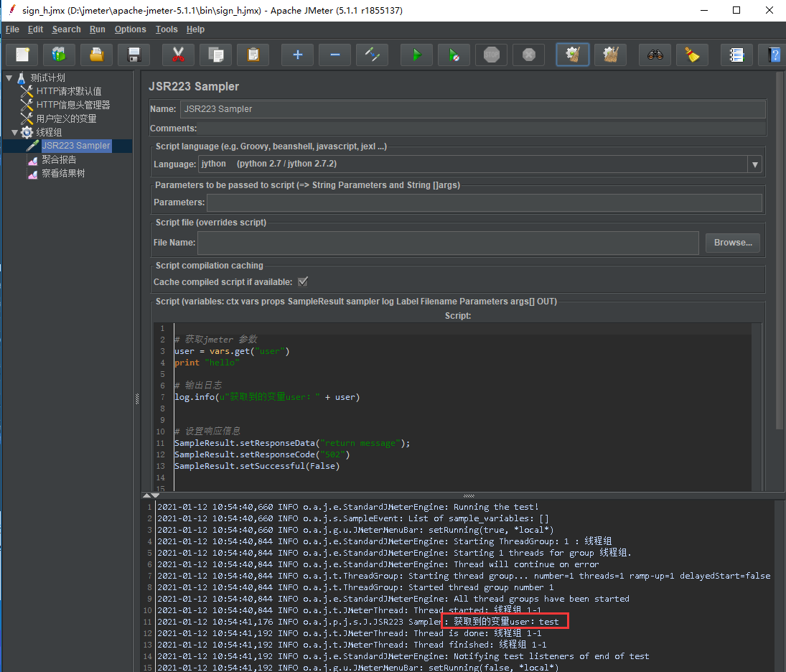Image resolution: width=786 pixels, height=672 pixels.
Task: Click the Add plus toolbar icon
Action: coord(297,55)
